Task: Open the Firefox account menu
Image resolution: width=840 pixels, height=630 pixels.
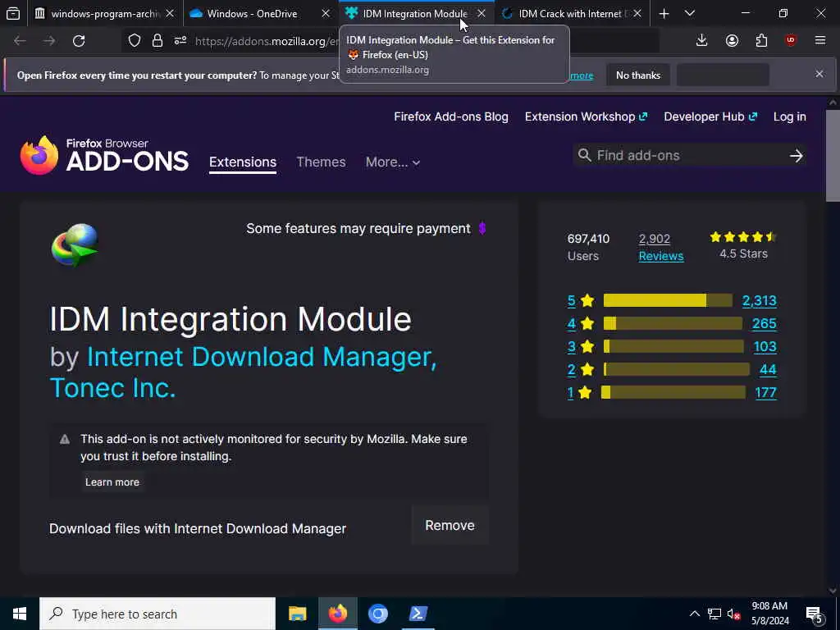Action: (x=732, y=41)
